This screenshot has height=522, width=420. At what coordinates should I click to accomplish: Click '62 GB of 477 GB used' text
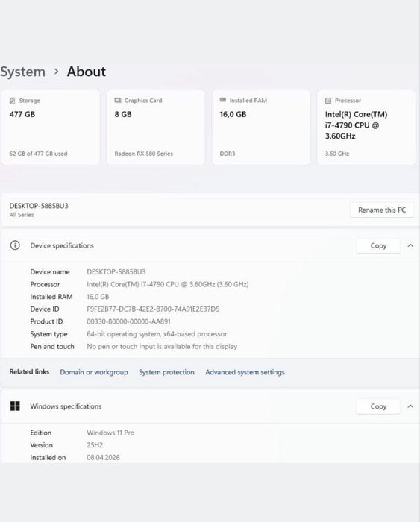click(38, 154)
